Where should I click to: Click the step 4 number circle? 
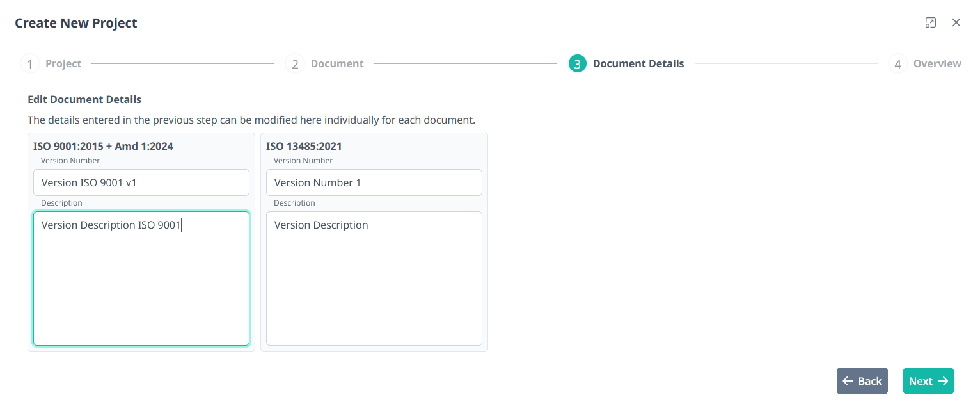pyautogui.click(x=897, y=64)
